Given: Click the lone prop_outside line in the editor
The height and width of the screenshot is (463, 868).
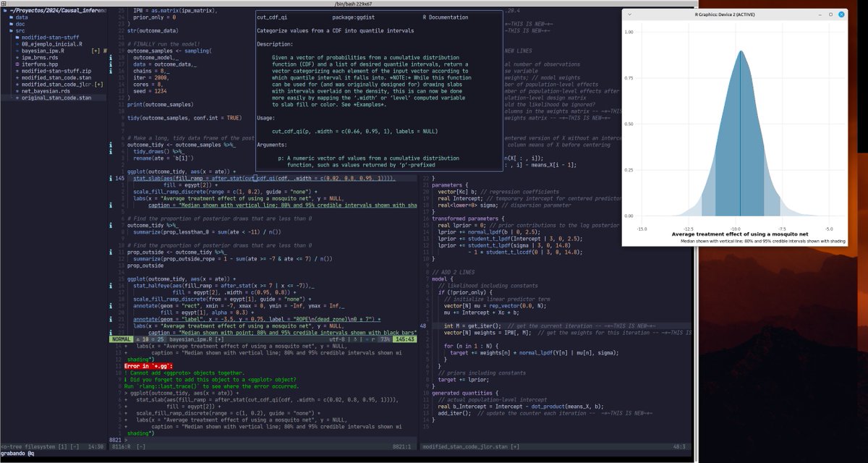Looking at the screenshot, I should (145, 265).
